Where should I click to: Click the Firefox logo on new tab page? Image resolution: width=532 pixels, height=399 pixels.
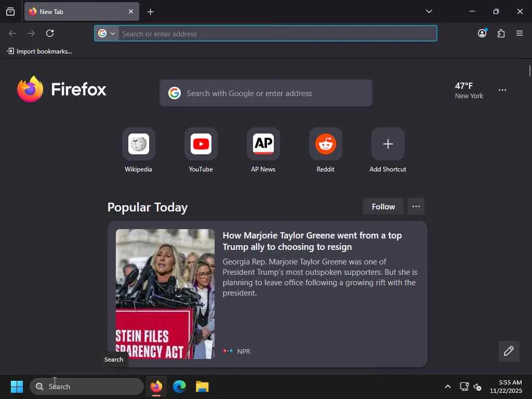[61, 89]
